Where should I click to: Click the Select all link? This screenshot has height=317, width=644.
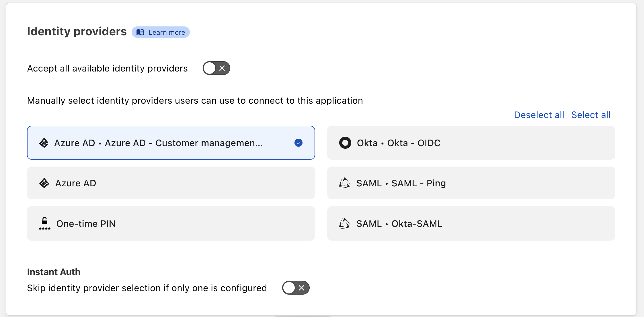click(591, 115)
